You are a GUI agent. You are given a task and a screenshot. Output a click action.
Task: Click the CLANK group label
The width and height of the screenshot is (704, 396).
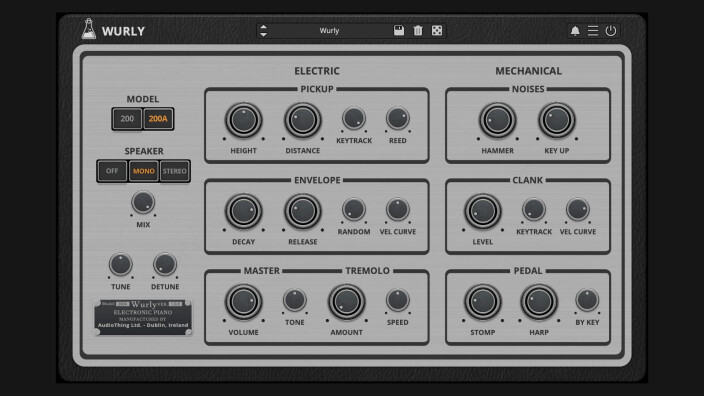click(528, 180)
